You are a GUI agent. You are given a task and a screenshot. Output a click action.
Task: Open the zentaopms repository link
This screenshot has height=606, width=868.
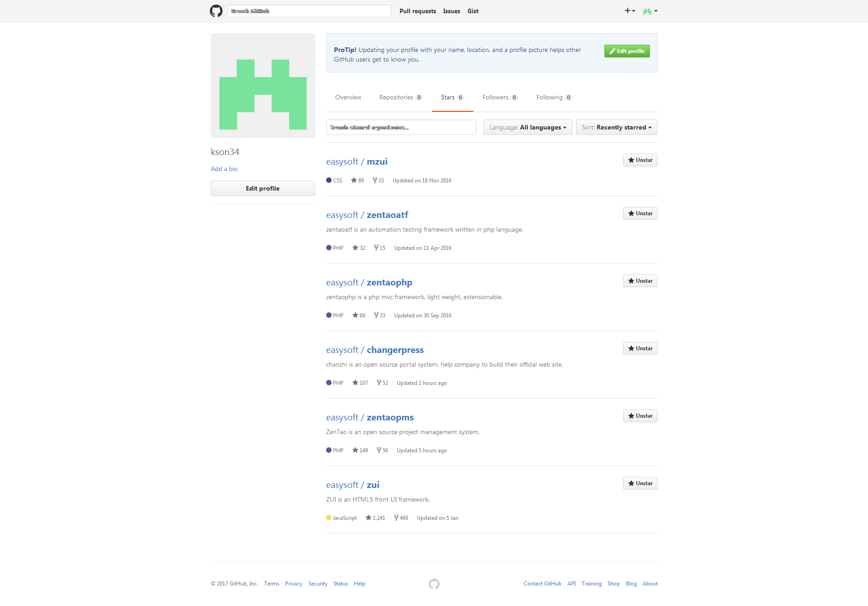click(x=390, y=417)
